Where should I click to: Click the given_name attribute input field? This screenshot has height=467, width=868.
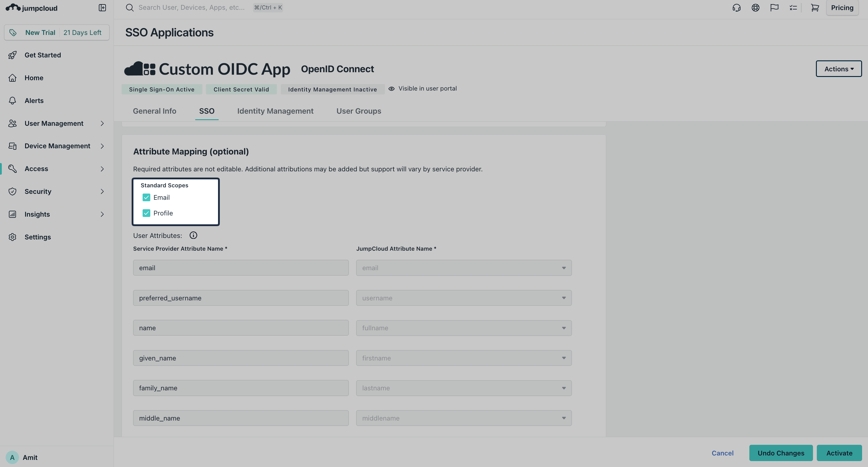tap(240, 358)
